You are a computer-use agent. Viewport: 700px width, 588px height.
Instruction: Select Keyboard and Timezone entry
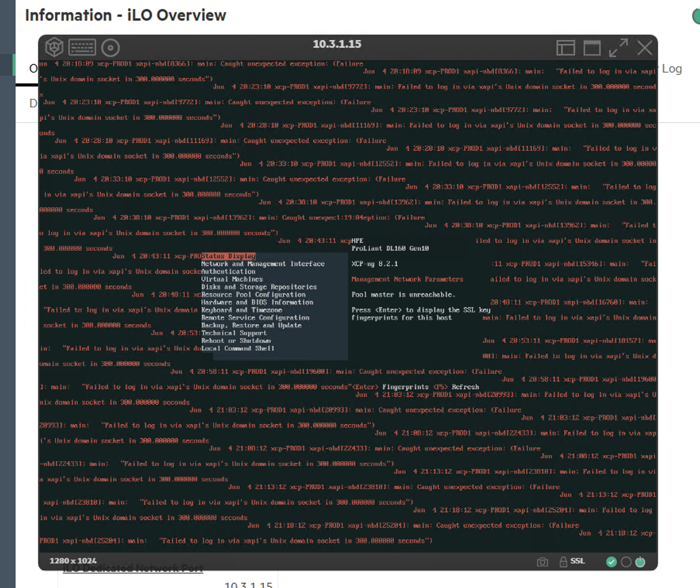click(x=241, y=310)
